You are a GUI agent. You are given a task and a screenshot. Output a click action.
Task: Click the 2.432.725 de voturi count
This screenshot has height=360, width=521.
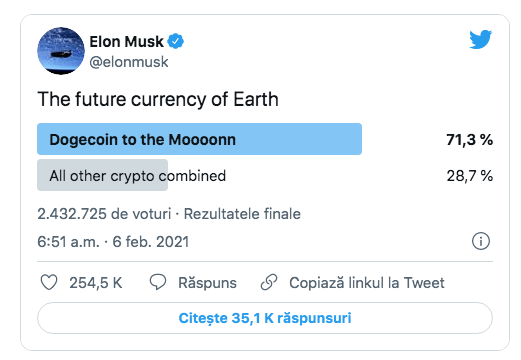[x=104, y=214]
